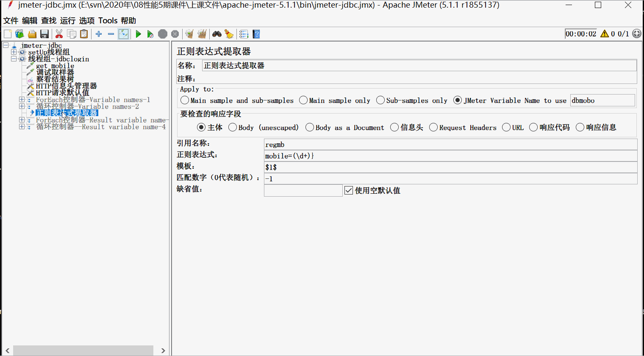Expand the setUp线程组 tree node
The image size is (644, 356).
click(x=14, y=52)
